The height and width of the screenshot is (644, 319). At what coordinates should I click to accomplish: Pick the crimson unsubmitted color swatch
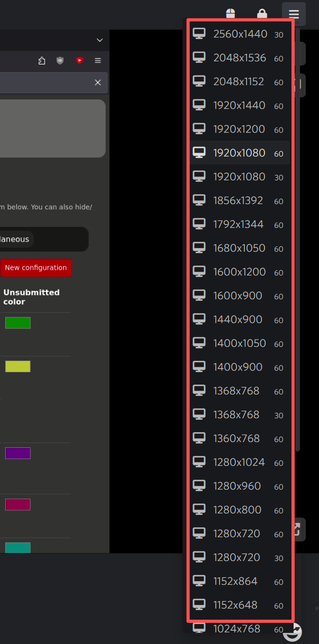pos(18,504)
